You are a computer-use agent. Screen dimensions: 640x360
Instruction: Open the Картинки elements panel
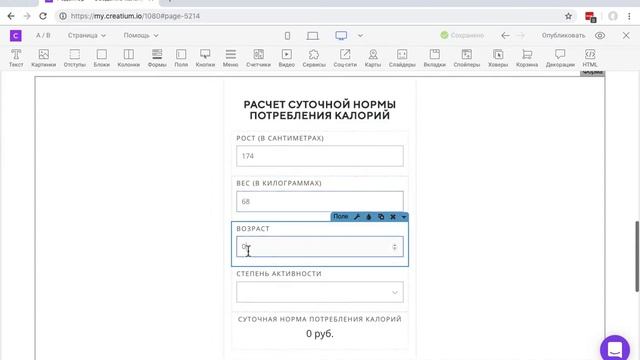click(43, 58)
